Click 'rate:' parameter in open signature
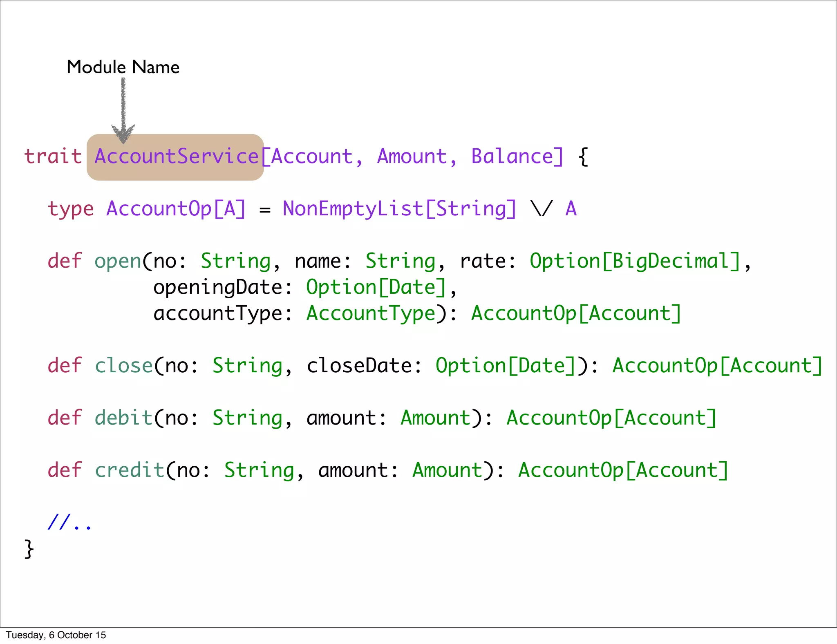This screenshot has width=837, height=644. pyautogui.click(x=488, y=262)
